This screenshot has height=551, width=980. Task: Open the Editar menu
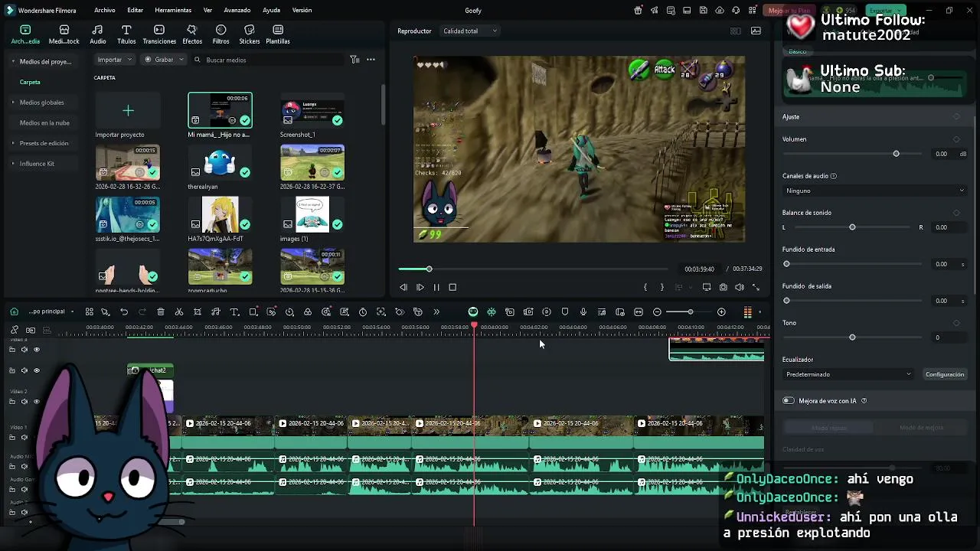coord(136,10)
